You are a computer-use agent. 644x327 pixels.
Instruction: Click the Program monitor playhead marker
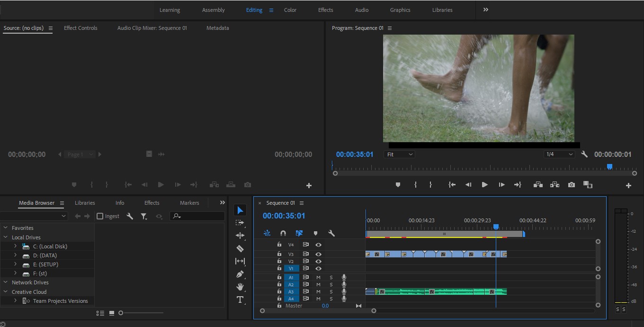609,166
